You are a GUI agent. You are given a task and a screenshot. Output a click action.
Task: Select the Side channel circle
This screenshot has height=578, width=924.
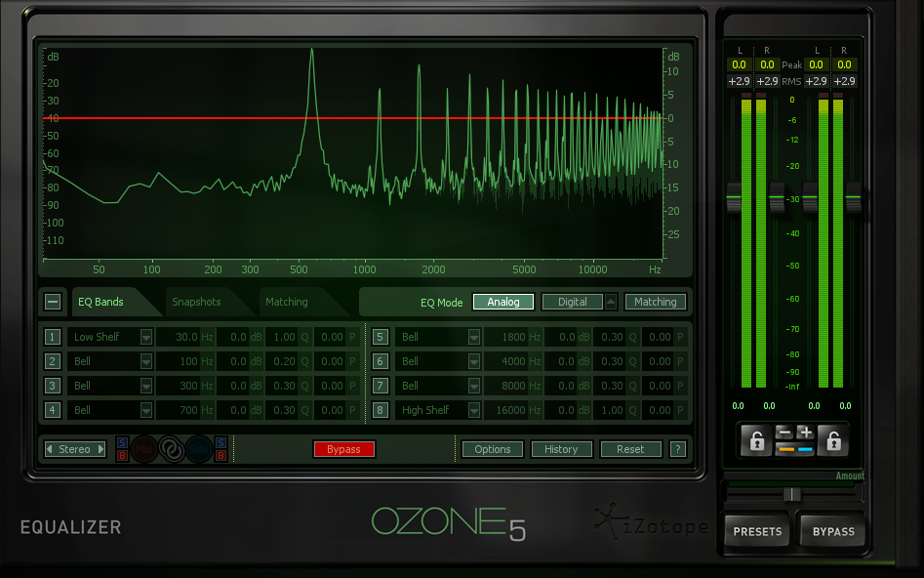tap(199, 449)
